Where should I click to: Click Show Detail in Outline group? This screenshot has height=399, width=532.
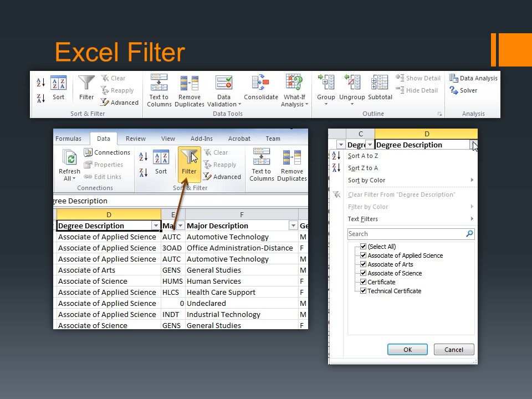point(418,78)
